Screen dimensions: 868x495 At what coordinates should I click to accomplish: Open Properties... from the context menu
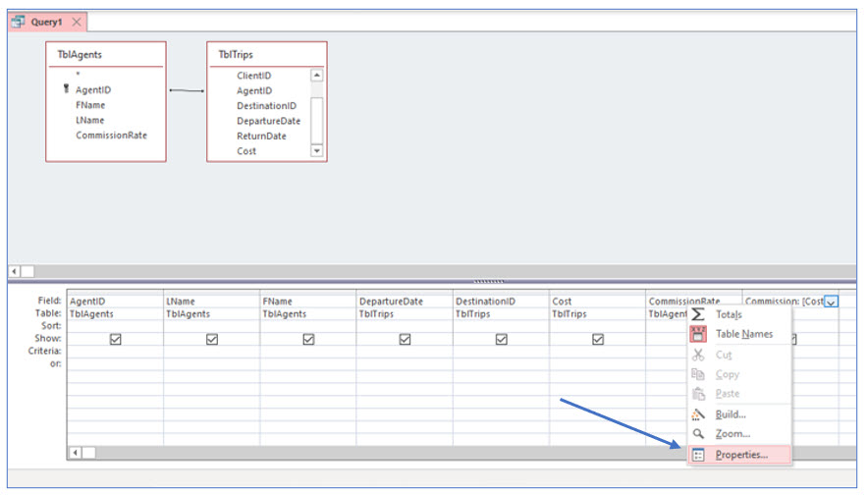click(x=739, y=455)
